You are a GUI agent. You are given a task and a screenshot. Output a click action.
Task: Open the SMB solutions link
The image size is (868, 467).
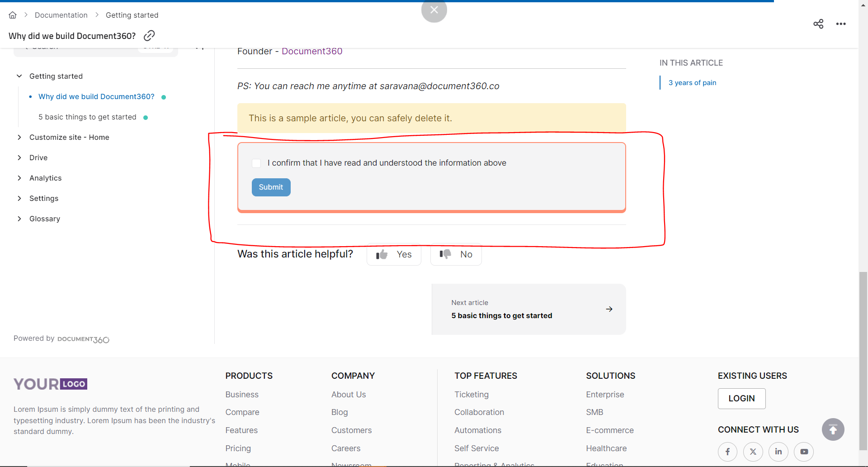point(594,412)
